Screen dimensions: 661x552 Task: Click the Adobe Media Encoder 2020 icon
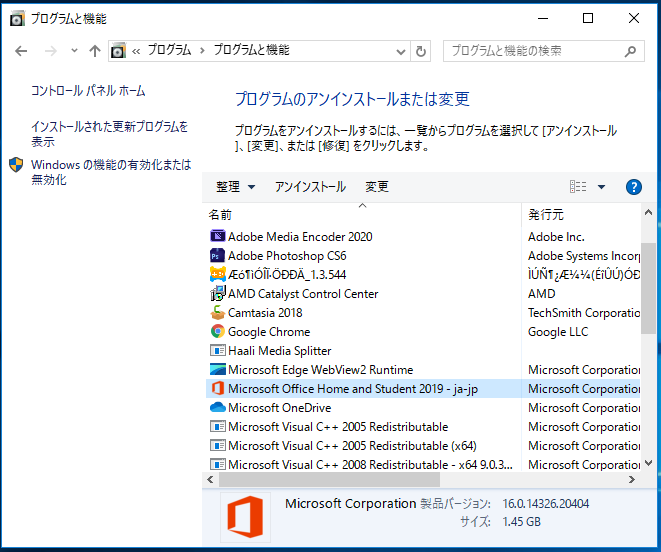[218, 236]
